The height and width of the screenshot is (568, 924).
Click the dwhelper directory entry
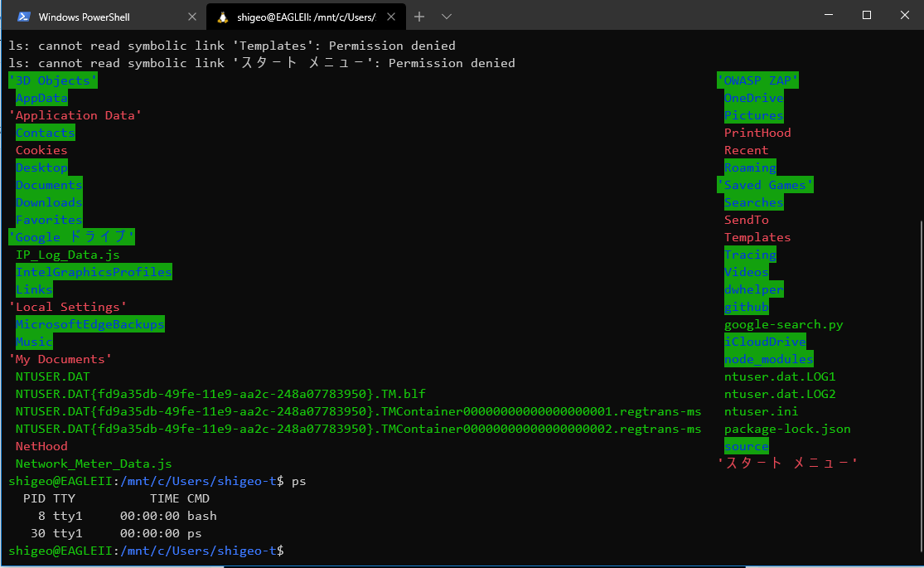click(x=754, y=289)
